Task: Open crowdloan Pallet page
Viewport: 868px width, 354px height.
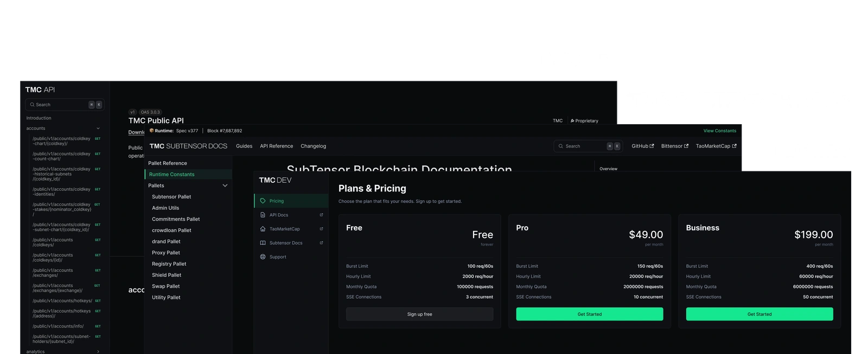Action: (x=171, y=230)
